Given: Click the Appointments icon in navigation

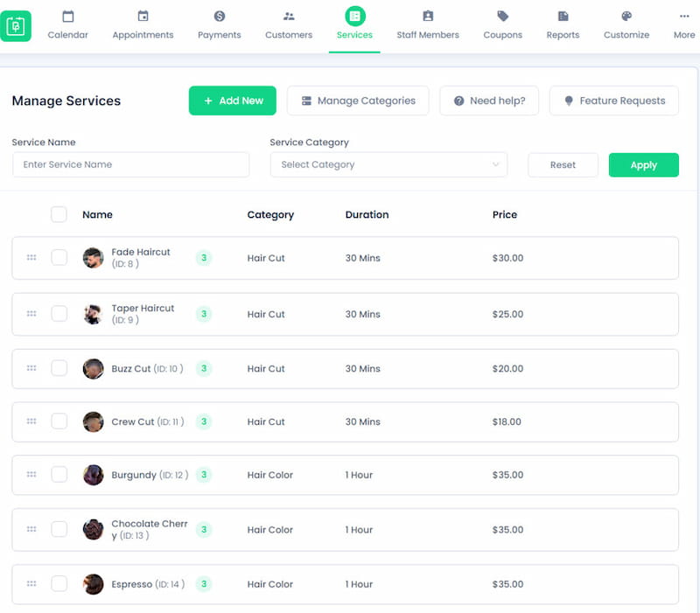Looking at the screenshot, I should point(143,17).
